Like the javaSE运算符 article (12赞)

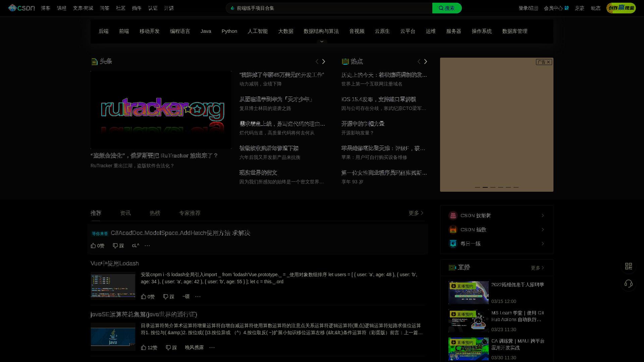(x=149, y=348)
